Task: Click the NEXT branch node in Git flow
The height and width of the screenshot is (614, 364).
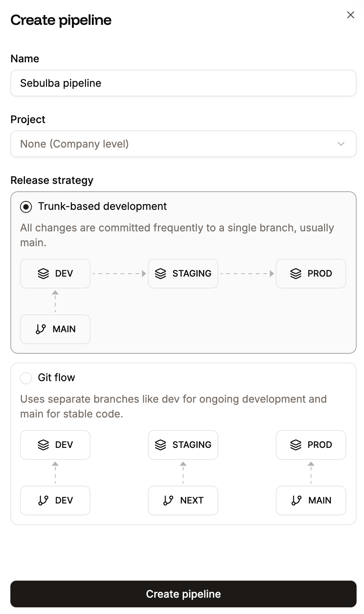Action: click(183, 501)
